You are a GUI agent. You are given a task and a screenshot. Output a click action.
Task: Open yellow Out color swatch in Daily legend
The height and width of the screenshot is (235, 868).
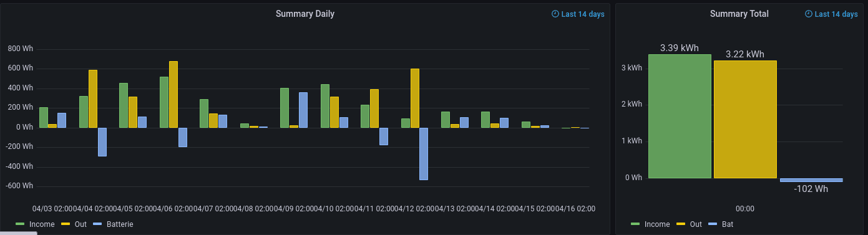66,224
